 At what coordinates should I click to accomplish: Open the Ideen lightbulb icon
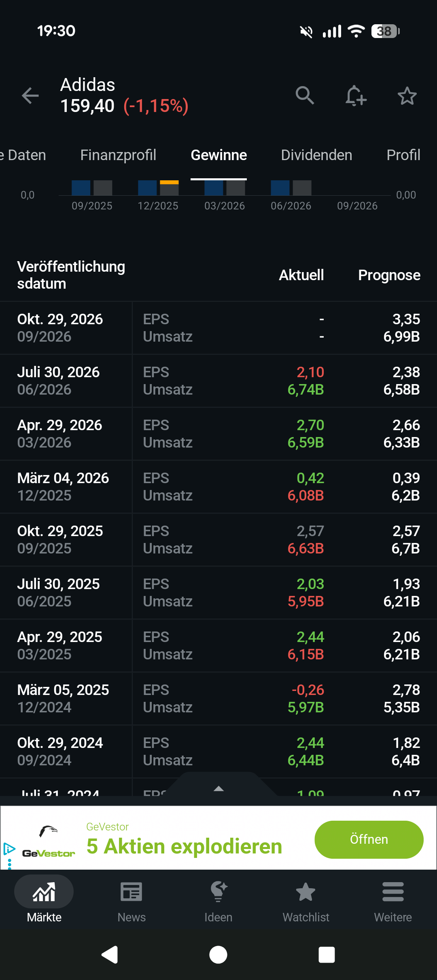(x=218, y=892)
